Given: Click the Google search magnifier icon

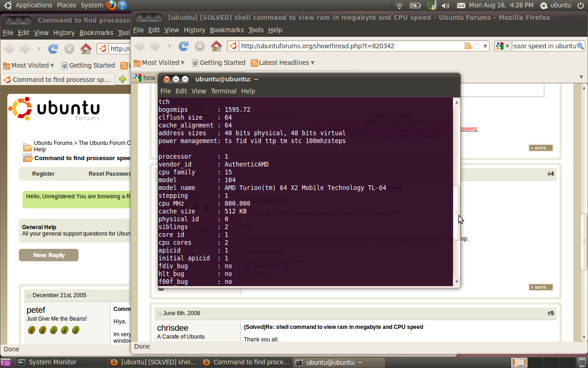Looking at the screenshot, I should coord(580,46).
